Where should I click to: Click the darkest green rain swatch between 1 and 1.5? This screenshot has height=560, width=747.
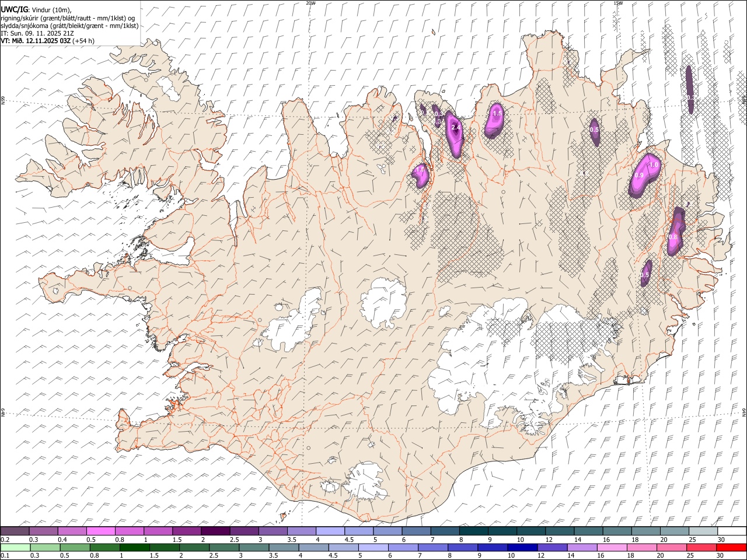134,547
